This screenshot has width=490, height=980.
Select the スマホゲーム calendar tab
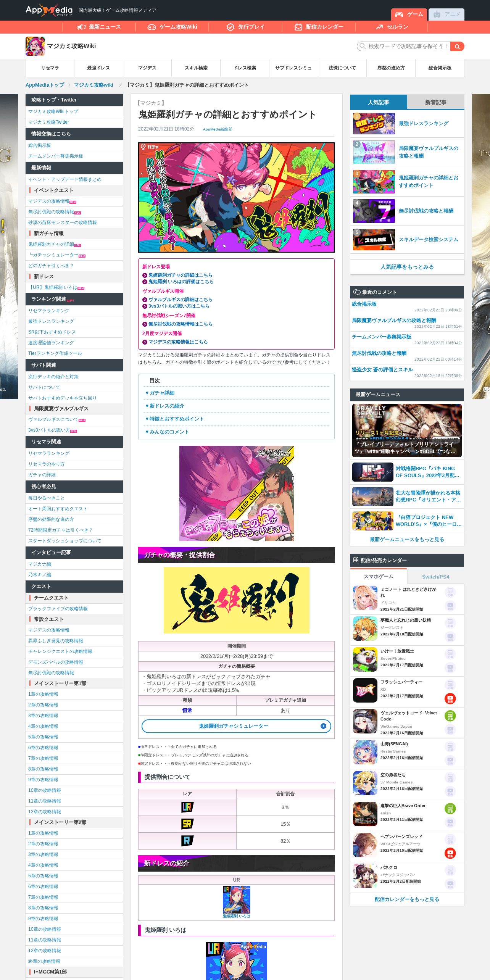click(378, 577)
